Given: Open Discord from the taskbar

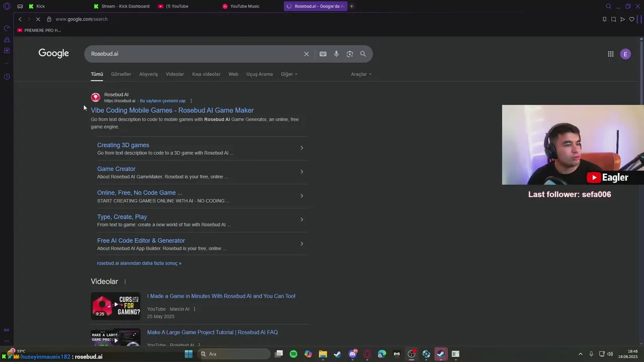Looking at the screenshot, I should click(x=352, y=354).
